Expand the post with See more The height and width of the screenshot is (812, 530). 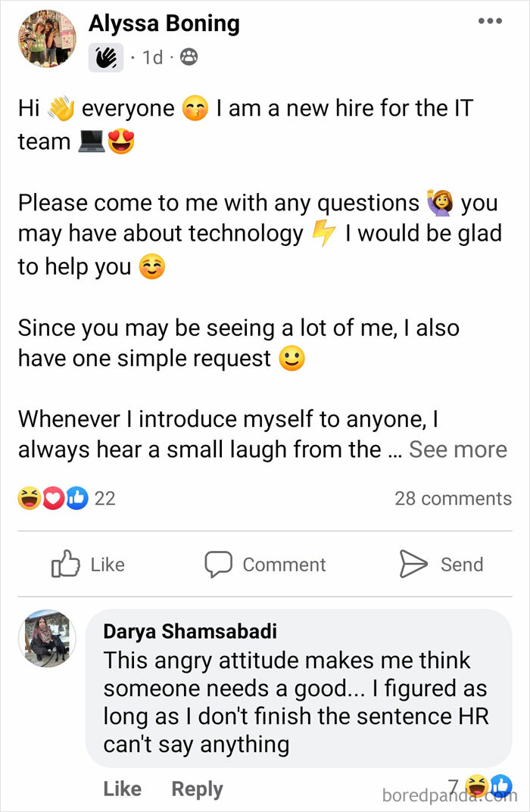click(x=457, y=450)
